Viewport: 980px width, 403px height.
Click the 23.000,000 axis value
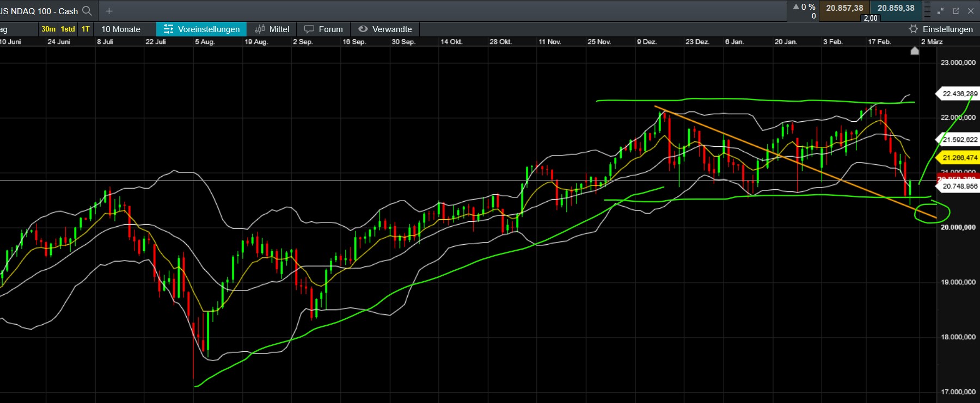[x=958, y=63]
